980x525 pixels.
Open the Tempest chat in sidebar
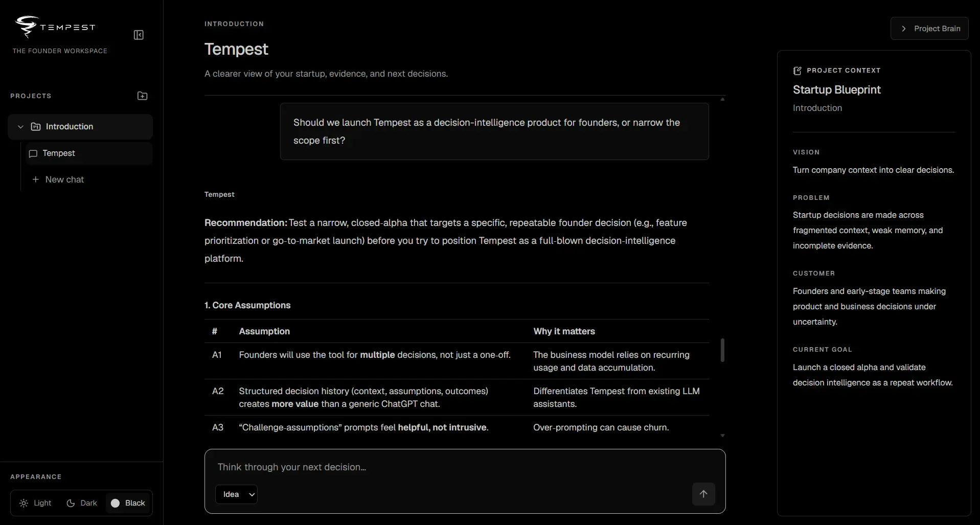[89, 153]
